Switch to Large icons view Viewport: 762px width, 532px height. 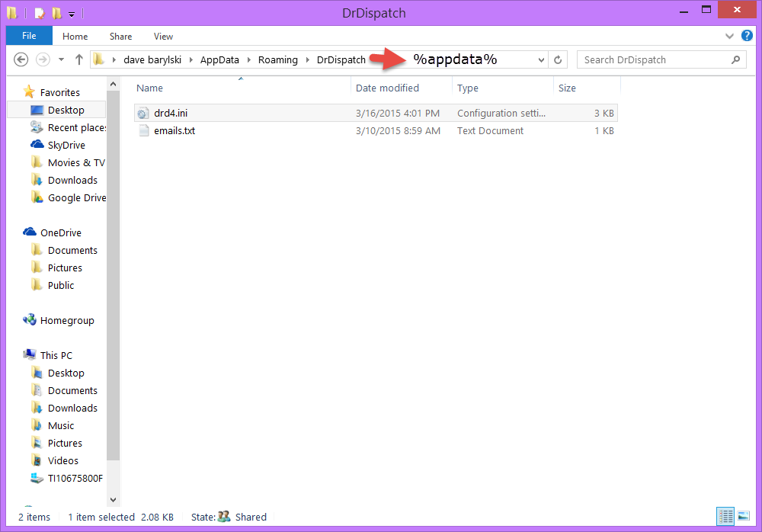[x=744, y=516]
